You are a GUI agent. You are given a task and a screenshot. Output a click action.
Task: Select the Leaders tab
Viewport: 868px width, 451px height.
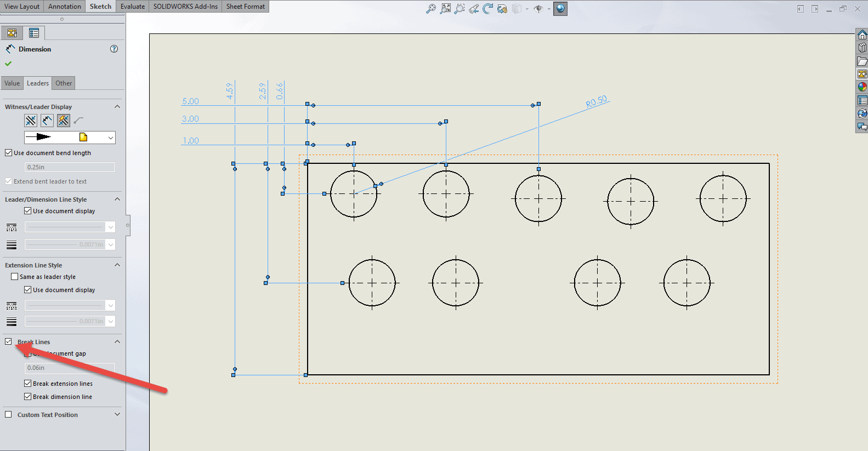(x=38, y=83)
